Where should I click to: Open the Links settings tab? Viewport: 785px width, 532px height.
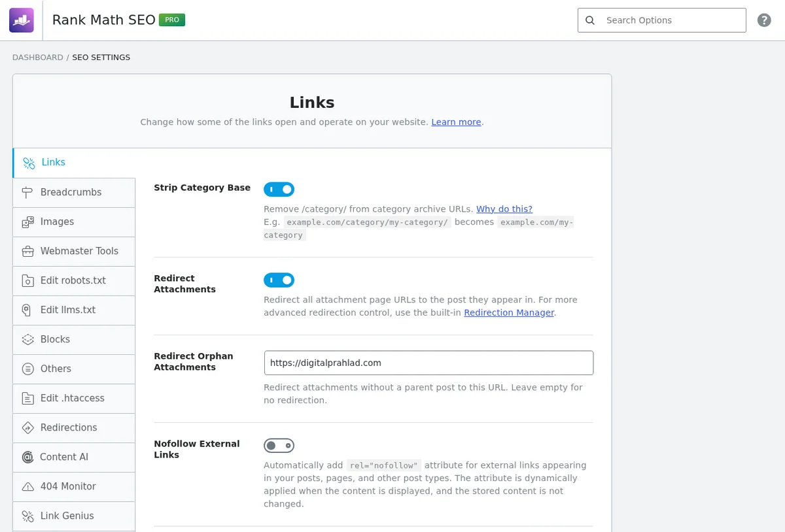click(x=74, y=163)
